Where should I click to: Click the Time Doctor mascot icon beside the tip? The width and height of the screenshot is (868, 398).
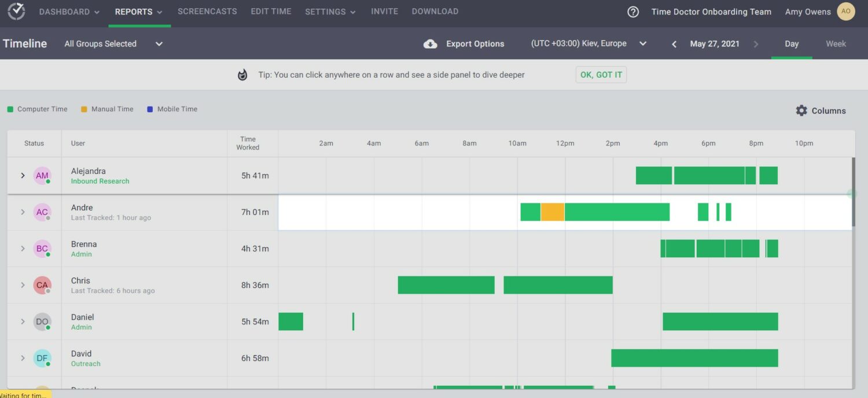[x=242, y=74]
